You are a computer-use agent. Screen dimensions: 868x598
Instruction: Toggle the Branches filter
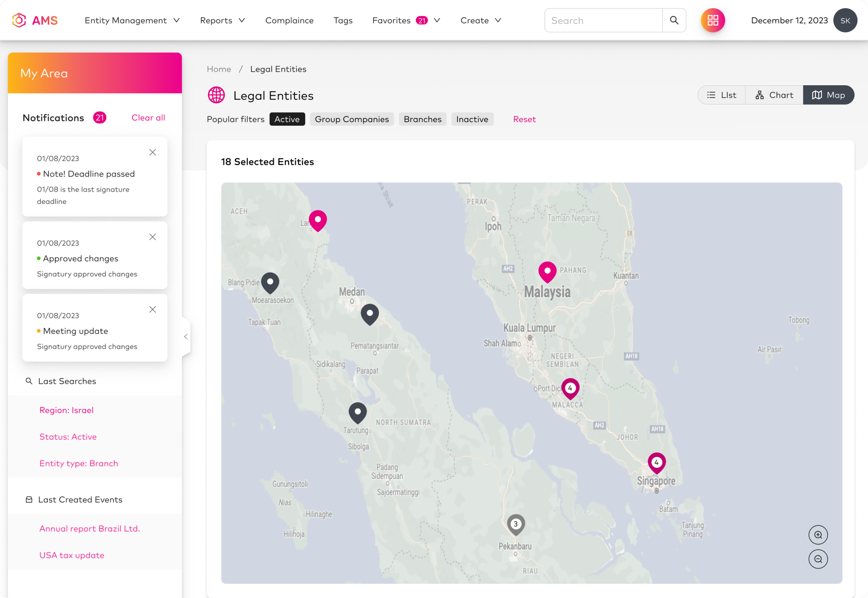pyautogui.click(x=422, y=119)
